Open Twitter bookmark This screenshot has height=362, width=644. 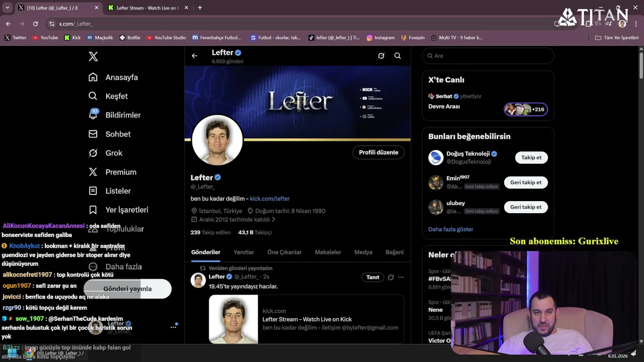click(16, 38)
